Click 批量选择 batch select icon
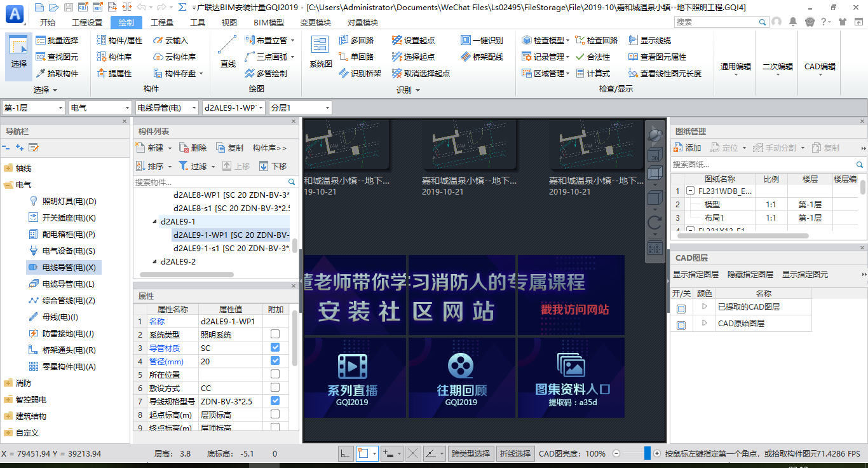The width and height of the screenshot is (868, 468). pos(57,40)
